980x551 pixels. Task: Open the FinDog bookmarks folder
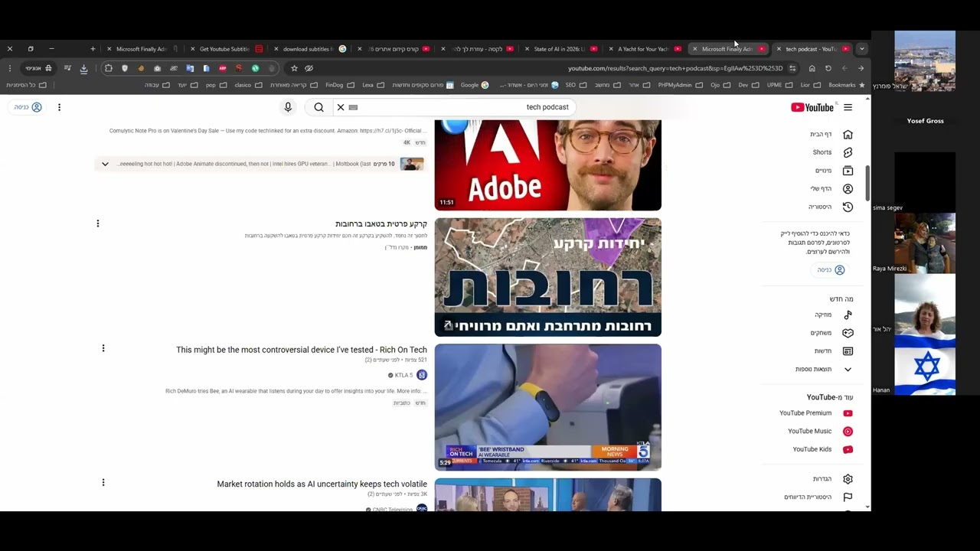339,85
